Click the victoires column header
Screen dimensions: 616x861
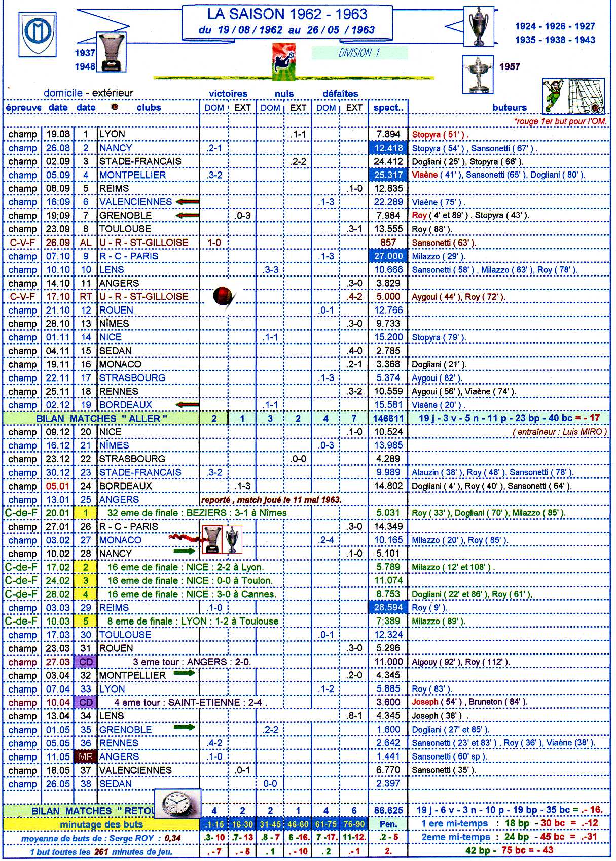coord(228,94)
